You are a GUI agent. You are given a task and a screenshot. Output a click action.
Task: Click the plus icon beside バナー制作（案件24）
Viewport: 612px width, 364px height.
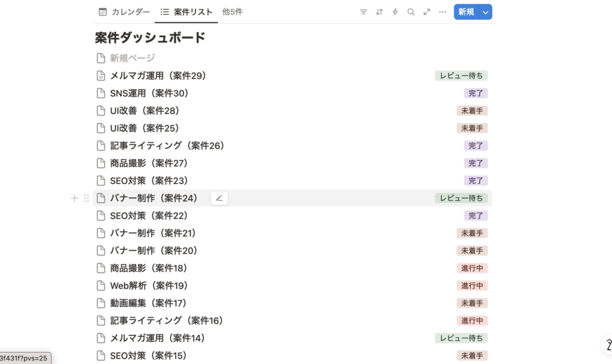tap(74, 198)
